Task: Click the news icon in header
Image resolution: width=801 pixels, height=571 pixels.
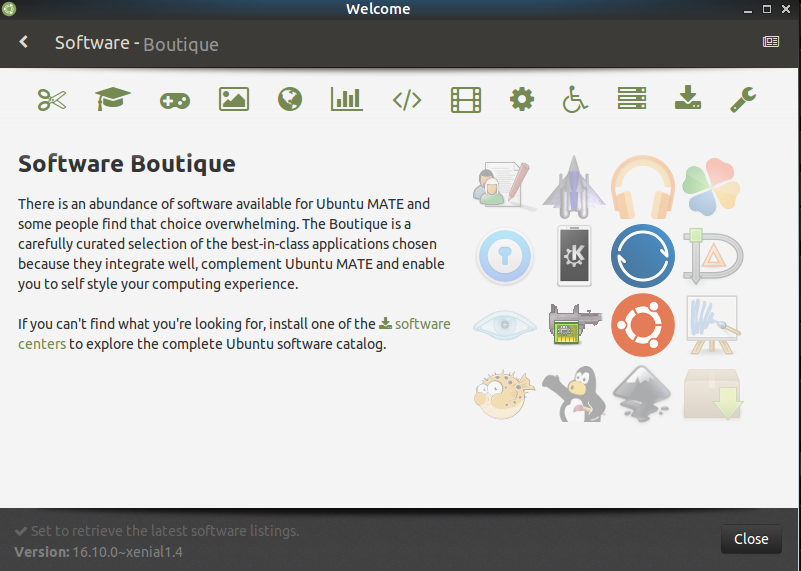Action: pos(770,42)
